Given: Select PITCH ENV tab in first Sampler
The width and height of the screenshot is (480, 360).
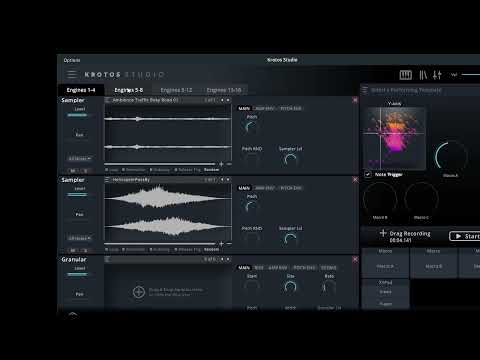Looking at the screenshot, I should tap(291, 109).
